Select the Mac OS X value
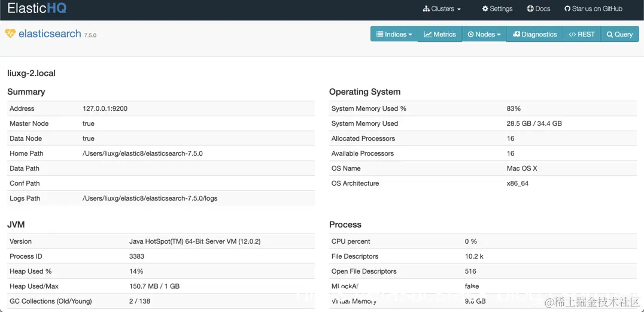The height and width of the screenshot is (312, 644). (522, 168)
